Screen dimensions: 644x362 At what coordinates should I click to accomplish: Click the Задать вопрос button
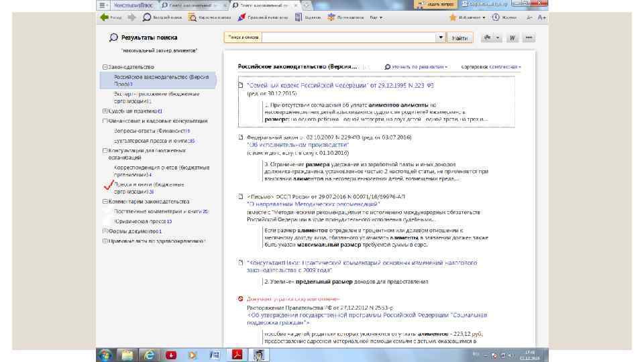tap(435, 4)
